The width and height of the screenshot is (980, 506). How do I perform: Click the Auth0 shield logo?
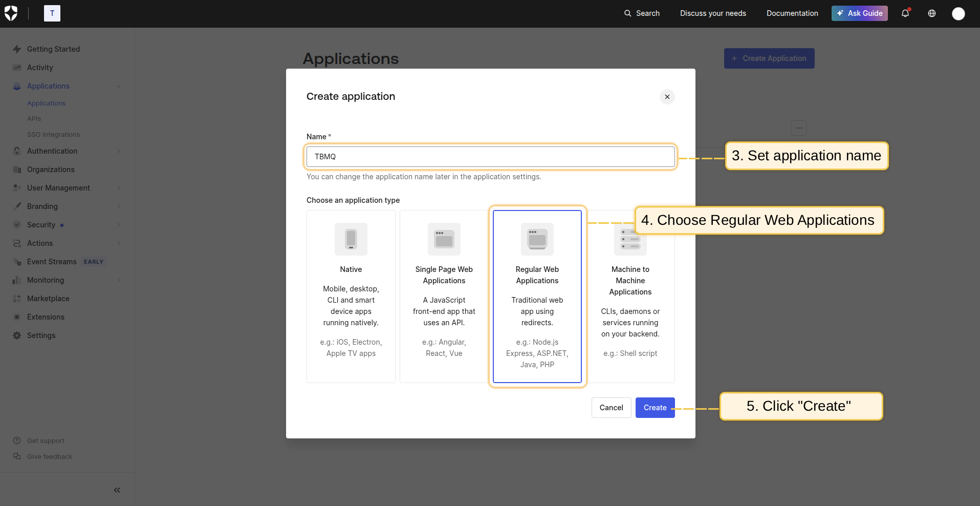coord(11,13)
